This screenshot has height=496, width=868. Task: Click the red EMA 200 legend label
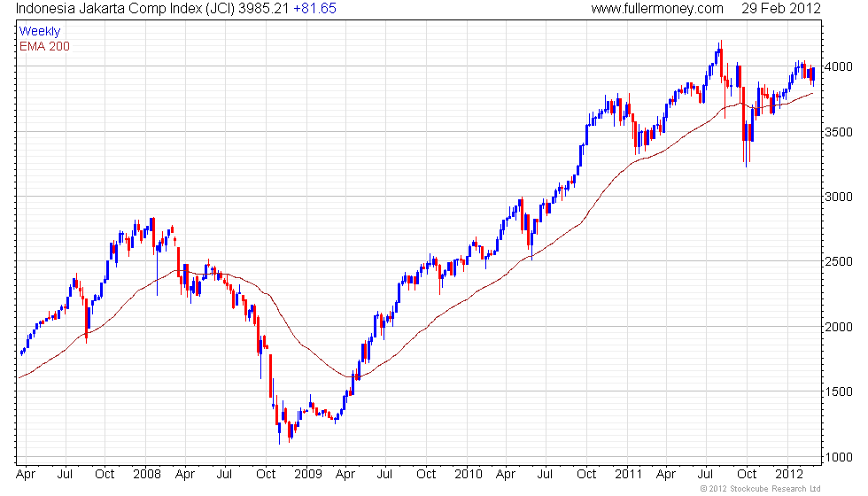(44, 46)
